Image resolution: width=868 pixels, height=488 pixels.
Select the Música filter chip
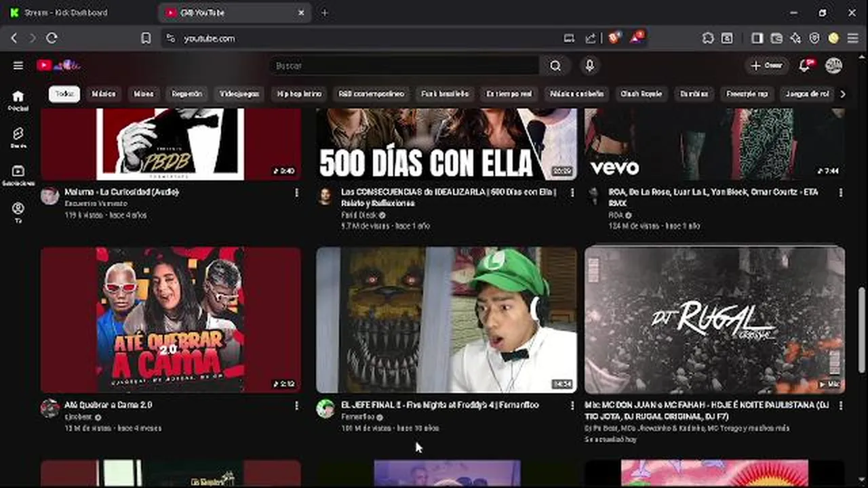[x=104, y=94]
